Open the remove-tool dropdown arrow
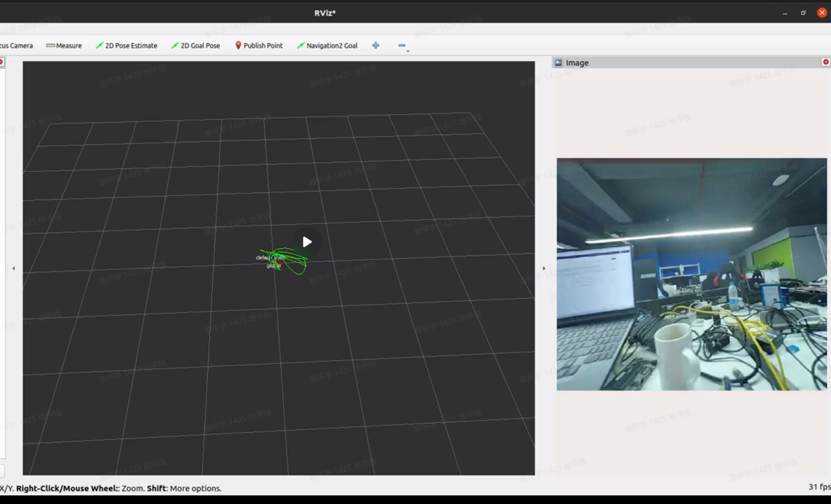Viewport: 831px width, 504px height. [408, 51]
